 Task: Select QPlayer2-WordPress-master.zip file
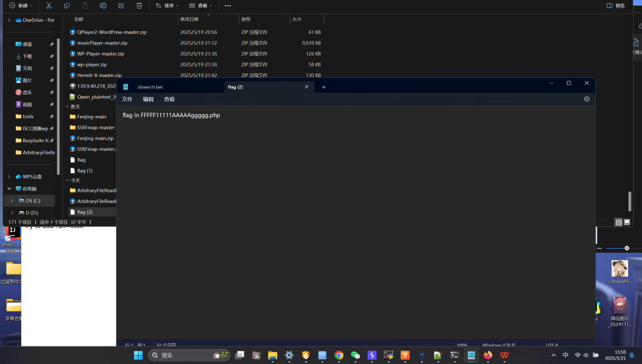(x=112, y=32)
